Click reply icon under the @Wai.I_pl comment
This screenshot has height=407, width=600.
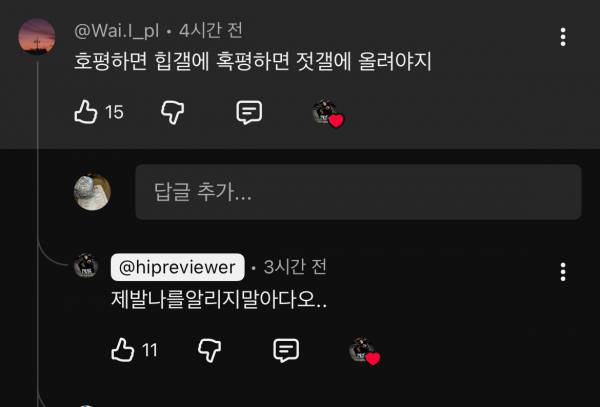click(x=249, y=112)
